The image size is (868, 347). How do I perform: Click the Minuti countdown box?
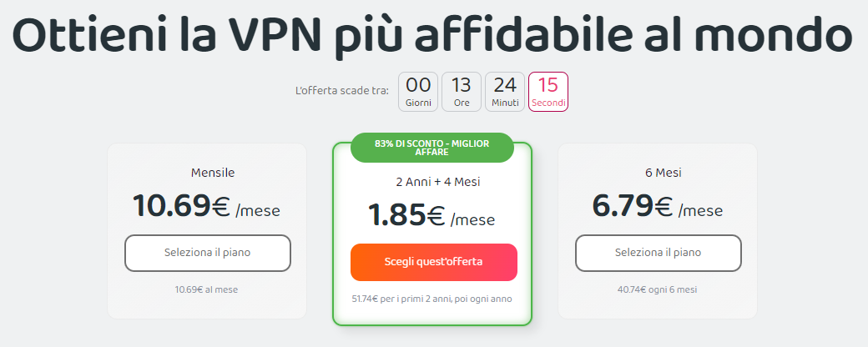pos(505,92)
